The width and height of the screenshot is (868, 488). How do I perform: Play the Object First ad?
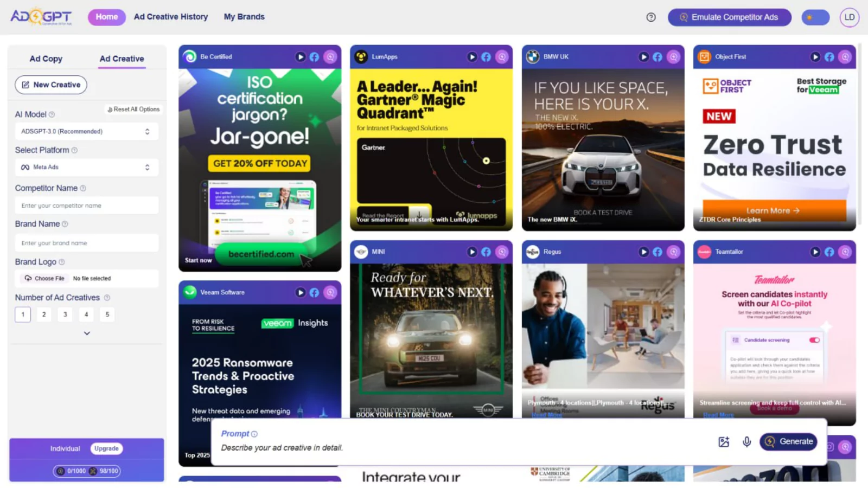pyautogui.click(x=815, y=57)
